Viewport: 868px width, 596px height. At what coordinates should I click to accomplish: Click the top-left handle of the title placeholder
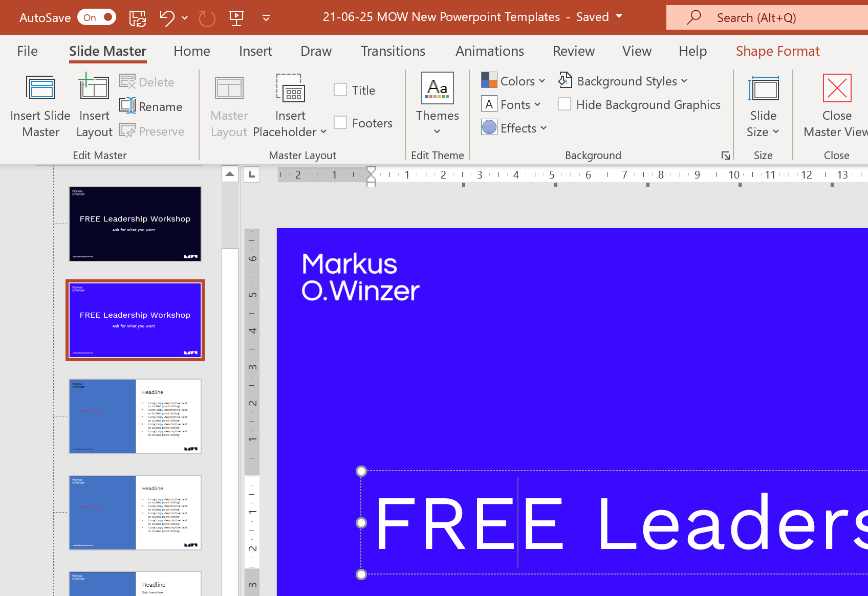pos(361,471)
